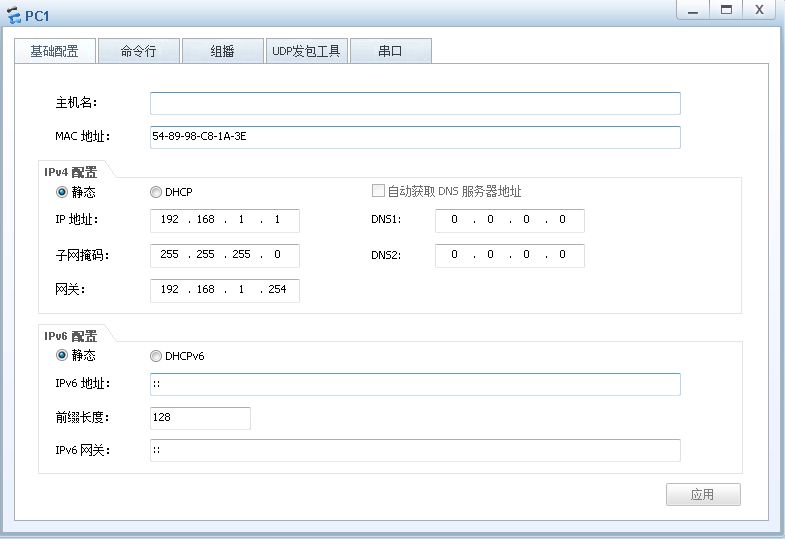Maximize the PC1 window
This screenshot has width=785, height=539.
[x=726, y=10]
